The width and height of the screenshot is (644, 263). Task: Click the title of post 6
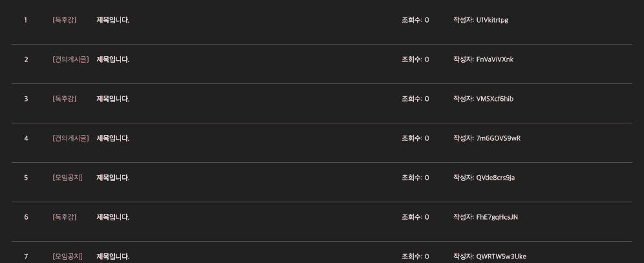point(113,217)
